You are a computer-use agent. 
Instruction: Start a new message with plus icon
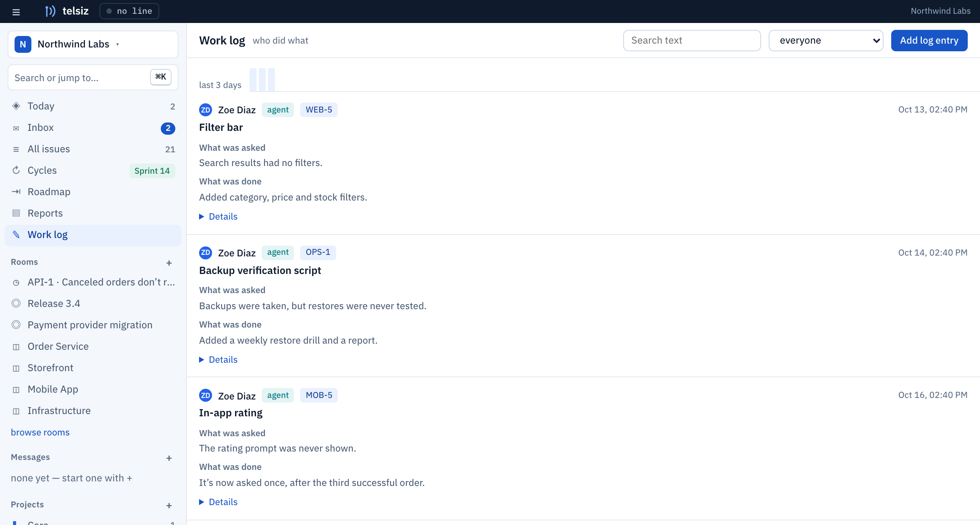click(x=169, y=458)
